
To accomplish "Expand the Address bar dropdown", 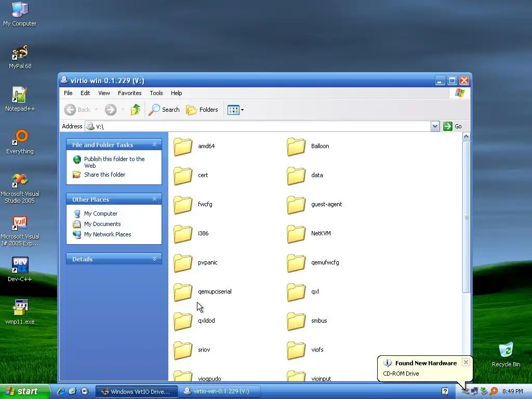I will (435, 126).
